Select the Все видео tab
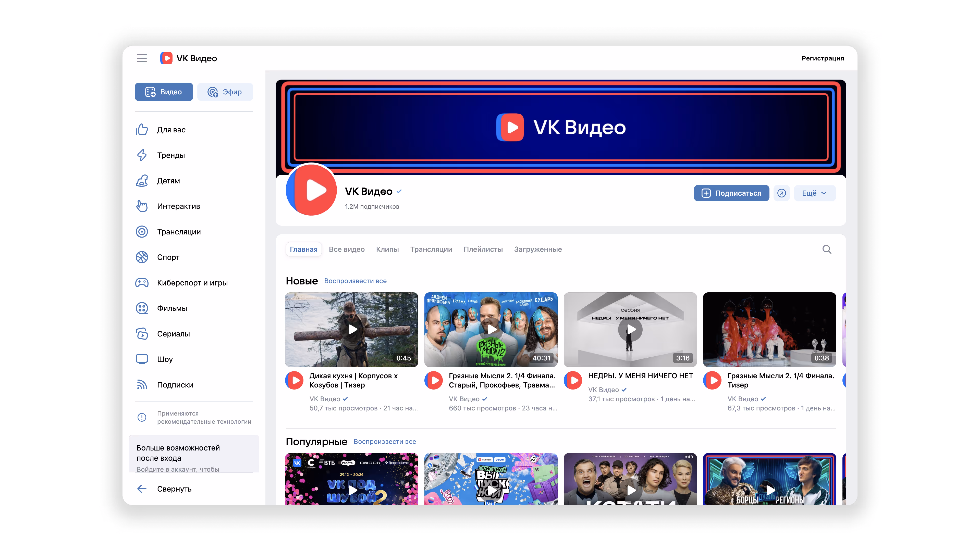The height and width of the screenshot is (551, 980). tap(347, 249)
